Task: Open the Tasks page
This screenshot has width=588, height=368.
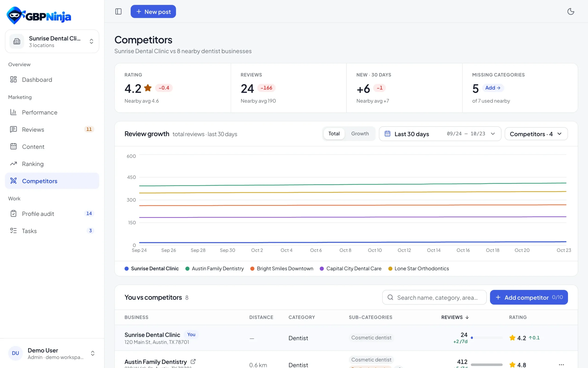Action: 52,230
